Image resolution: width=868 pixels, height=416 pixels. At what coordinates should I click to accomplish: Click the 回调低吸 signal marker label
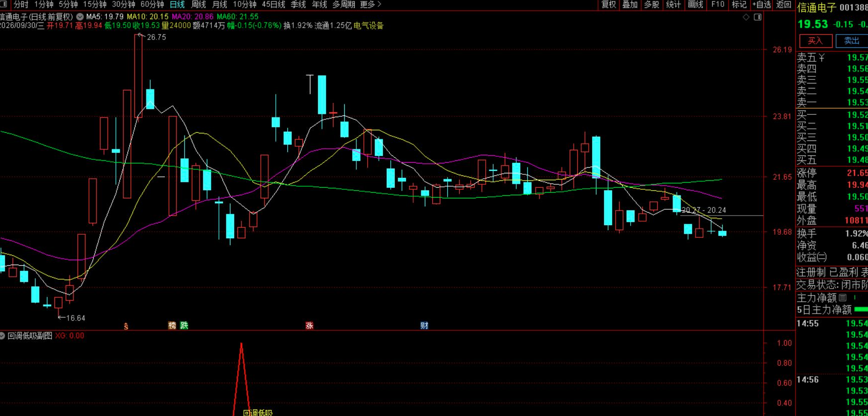pyautogui.click(x=258, y=413)
